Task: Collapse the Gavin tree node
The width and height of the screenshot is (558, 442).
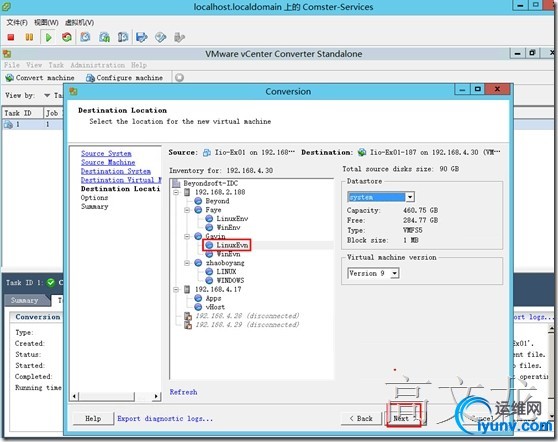Action: (x=187, y=236)
